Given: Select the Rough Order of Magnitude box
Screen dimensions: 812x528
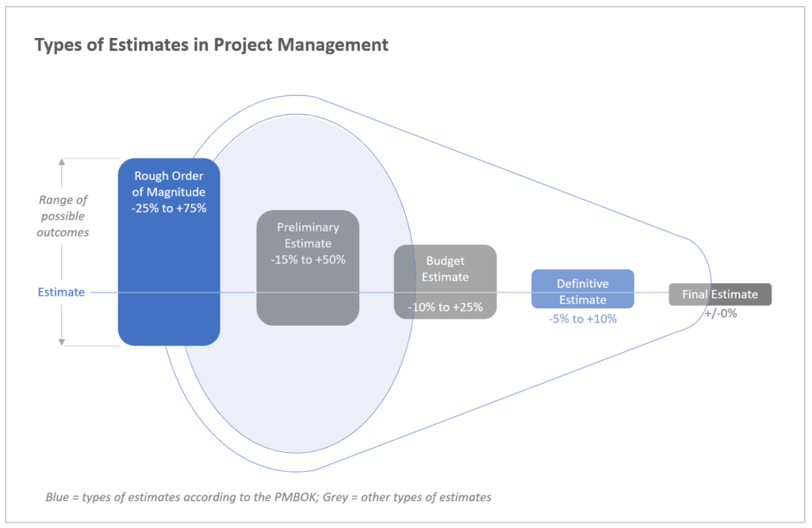Looking at the screenshot, I should pyautogui.click(x=169, y=252).
